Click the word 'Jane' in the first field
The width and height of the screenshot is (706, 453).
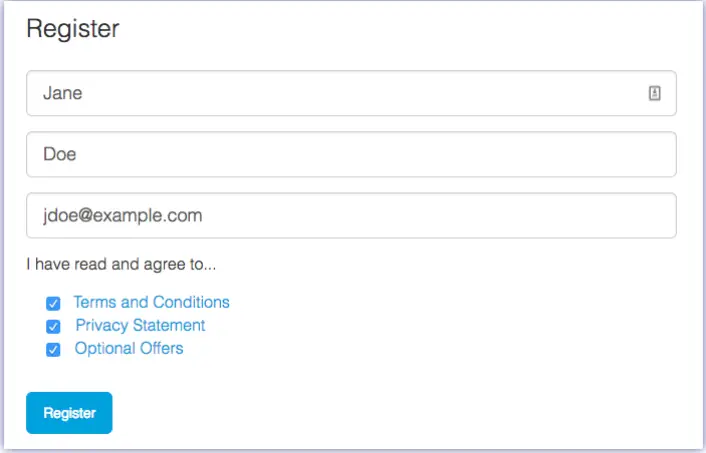click(x=62, y=93)
